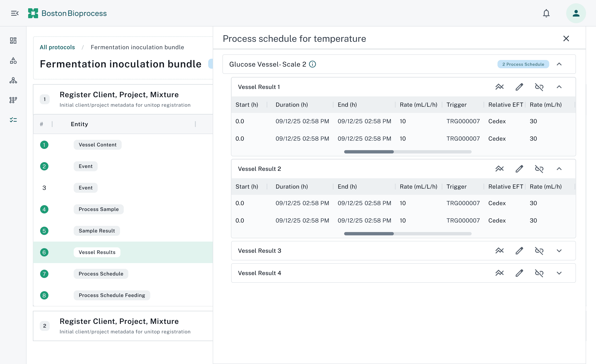Select the workflow pipeline icon in the sidebar
This screenshot has height=364, width=596.
(13, 100)
